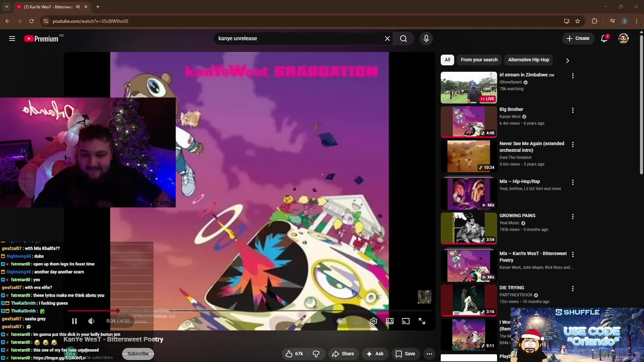The width and height of the screenshot is (644, 362).
Task: Select the From your search chip
Action: [479, 60]
